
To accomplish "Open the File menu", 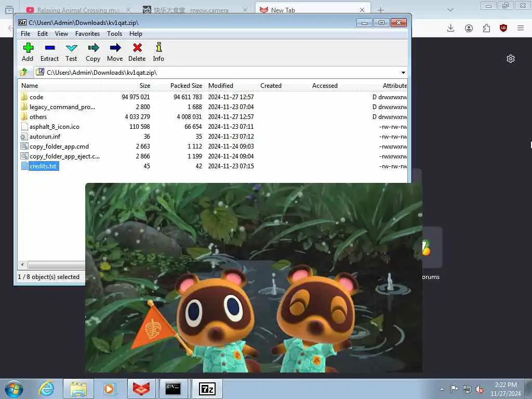I will [25, 34].
